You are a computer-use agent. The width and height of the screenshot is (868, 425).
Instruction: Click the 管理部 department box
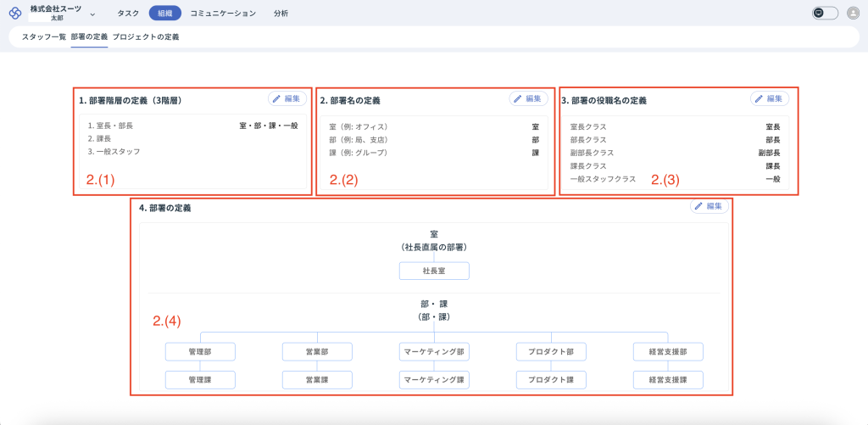coord(200,351)
